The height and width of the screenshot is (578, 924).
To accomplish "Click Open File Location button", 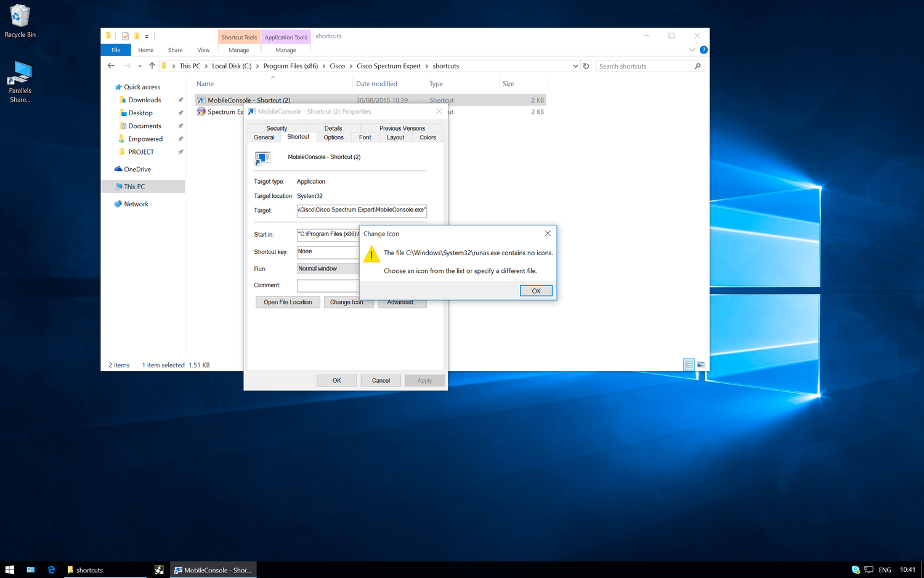I will coord(288,302).
